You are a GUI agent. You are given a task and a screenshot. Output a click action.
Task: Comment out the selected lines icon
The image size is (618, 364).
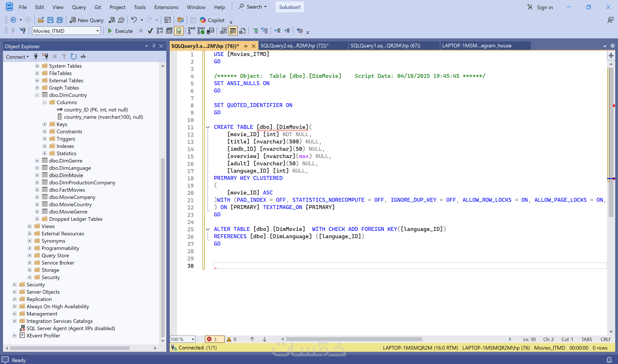pos(255,31)
